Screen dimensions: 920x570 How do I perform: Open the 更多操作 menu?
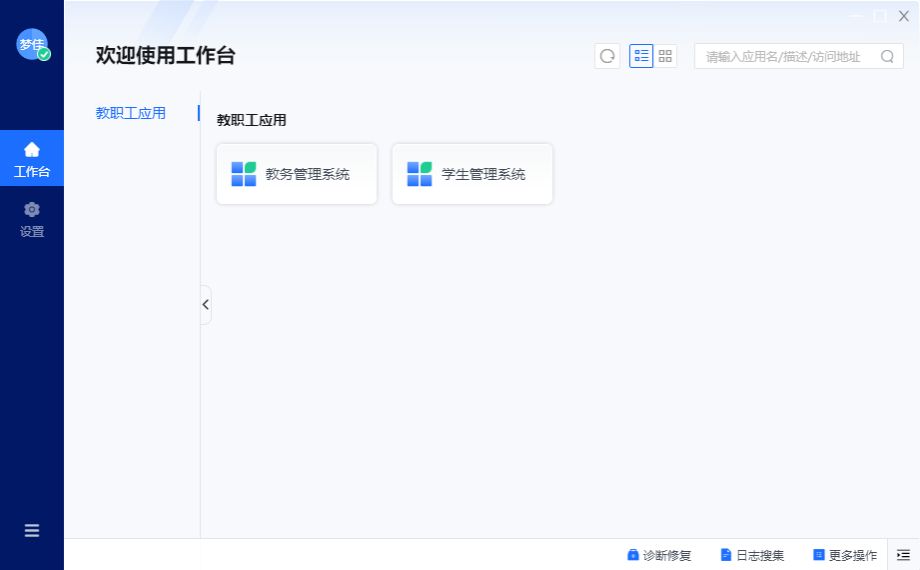845,555
